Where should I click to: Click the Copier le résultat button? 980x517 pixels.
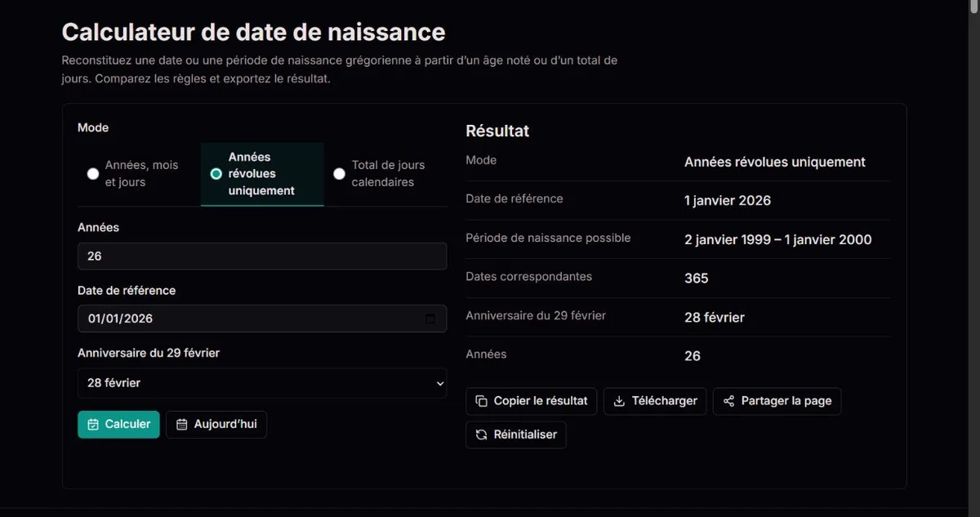coord(532,401)
